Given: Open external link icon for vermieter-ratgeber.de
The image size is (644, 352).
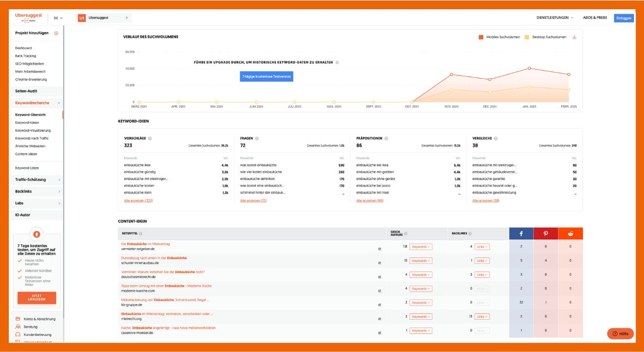Looking at the screenshot, I should (379, 249).
